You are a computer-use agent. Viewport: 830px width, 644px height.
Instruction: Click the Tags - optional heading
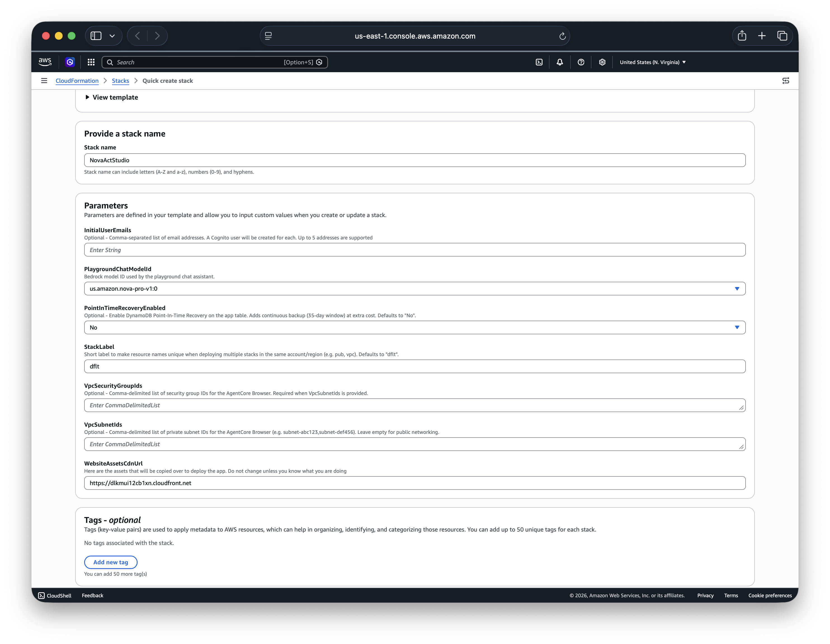pyautogui.click(x=112, y=520)
